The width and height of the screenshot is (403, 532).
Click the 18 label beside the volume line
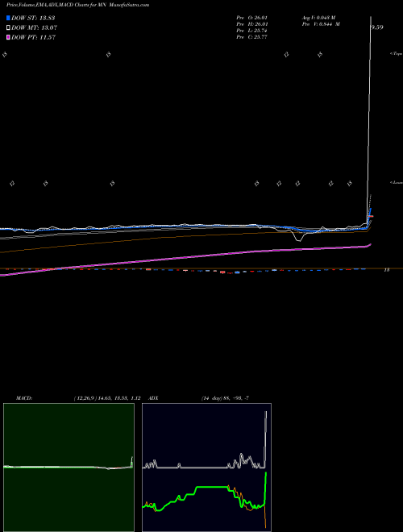[386, 270]
